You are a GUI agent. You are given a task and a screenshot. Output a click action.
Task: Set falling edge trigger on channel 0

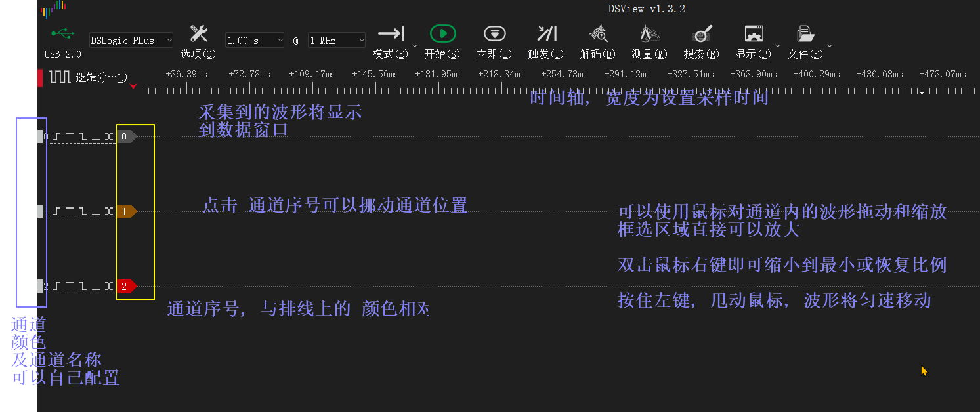click(x=83, y=136)
